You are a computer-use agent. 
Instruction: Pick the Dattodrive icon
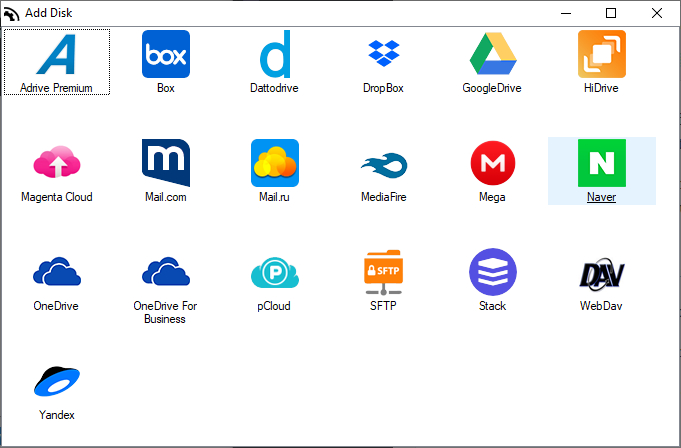pyautogui.click(x=275, y=55)
